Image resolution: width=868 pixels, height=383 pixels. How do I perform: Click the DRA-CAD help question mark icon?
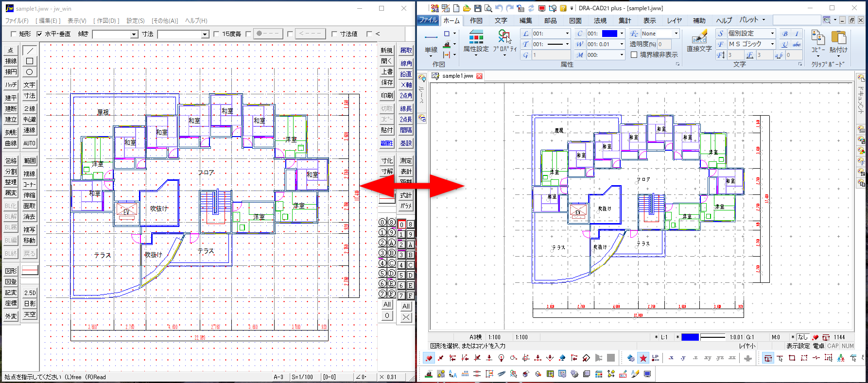point(563,8)
